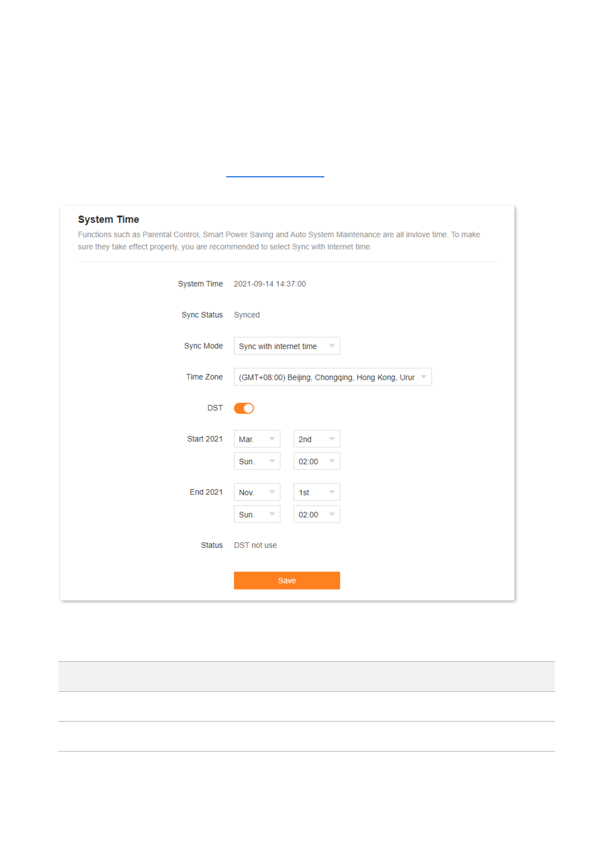The height and width of the screenshot is (868, 614).
Task: Click the Synced status text
Action: coord(247,315)
